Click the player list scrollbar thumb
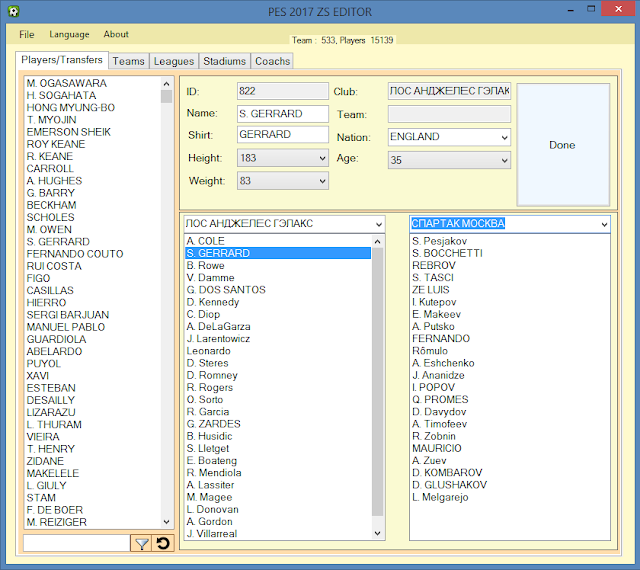This screenshot has height=570, width=640. point(166,97)
